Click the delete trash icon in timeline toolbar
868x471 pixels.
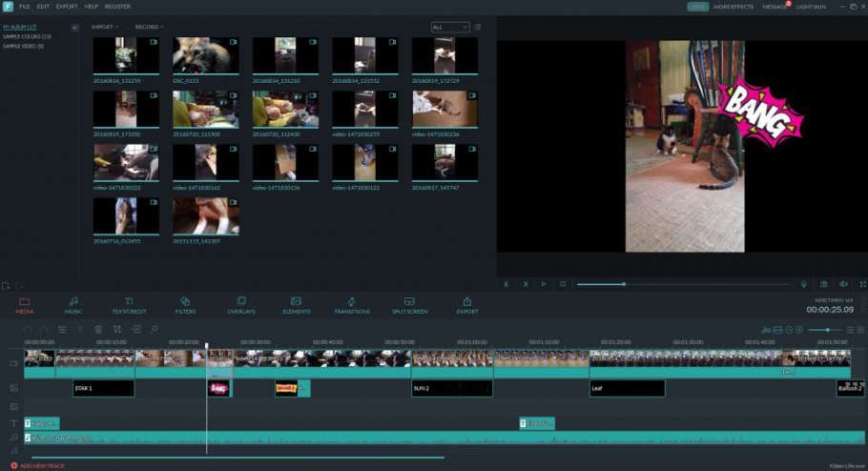pyautogui.click(x=98, y=329)
